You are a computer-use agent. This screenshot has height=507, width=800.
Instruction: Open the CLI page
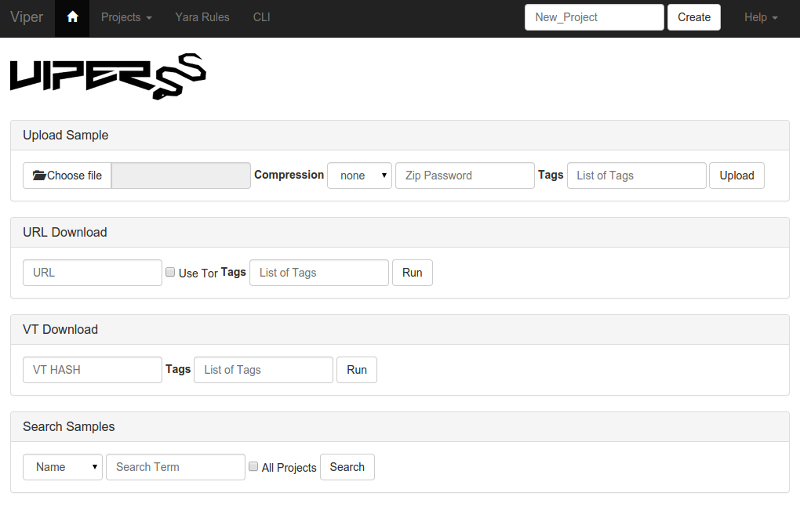[261, 17]
